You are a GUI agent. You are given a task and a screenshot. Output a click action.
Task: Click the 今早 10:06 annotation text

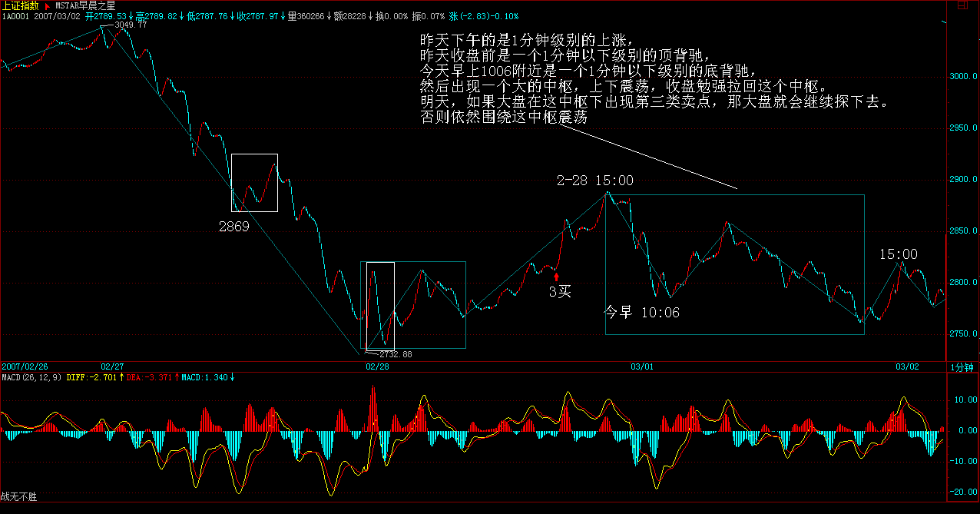(642, 313)
